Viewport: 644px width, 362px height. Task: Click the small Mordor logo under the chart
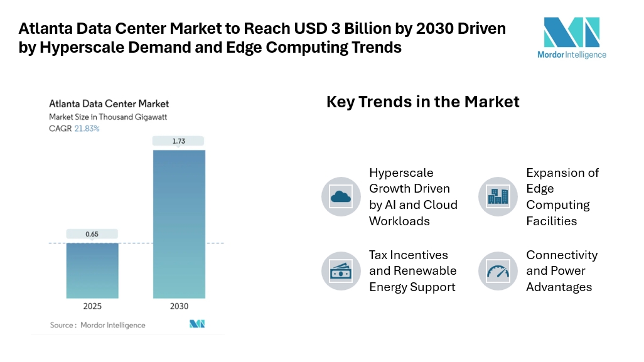coord(197,324)
